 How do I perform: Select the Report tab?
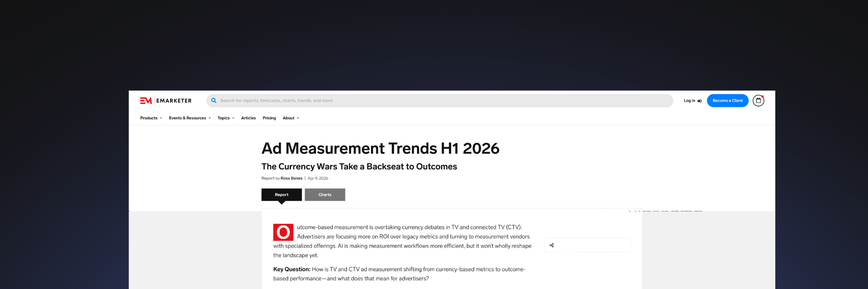[282, 195]
